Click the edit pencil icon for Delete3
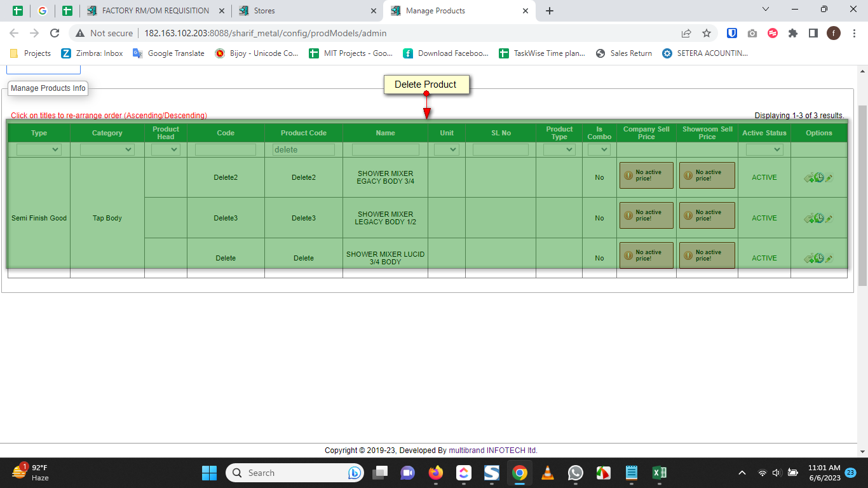Screen dimensions: 868x488 829,219
